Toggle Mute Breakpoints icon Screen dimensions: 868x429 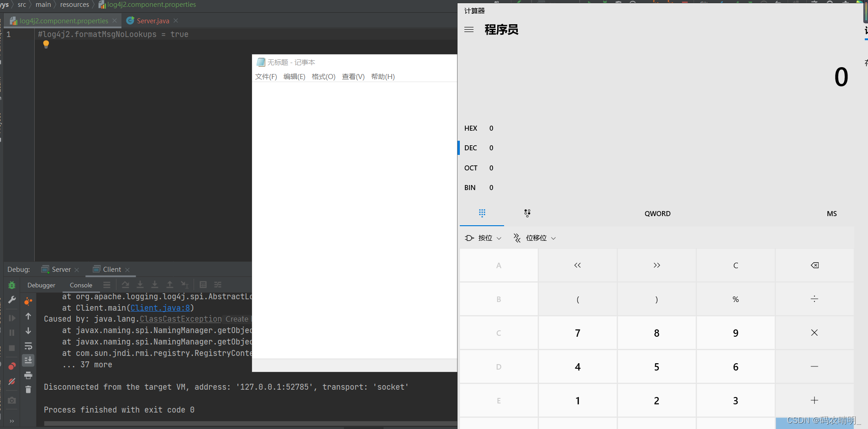pyautogui.click(x=12, y=381)
